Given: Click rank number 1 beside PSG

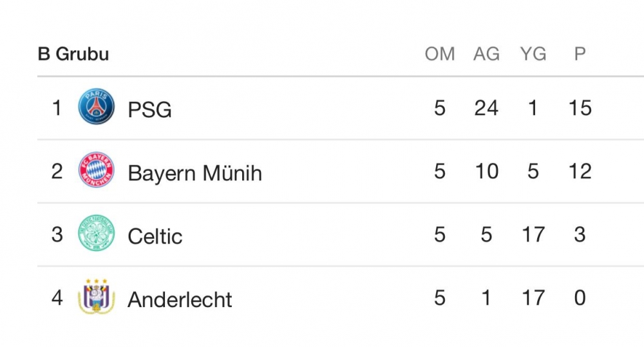Looking at the screenshot, I should pos(57,108).
